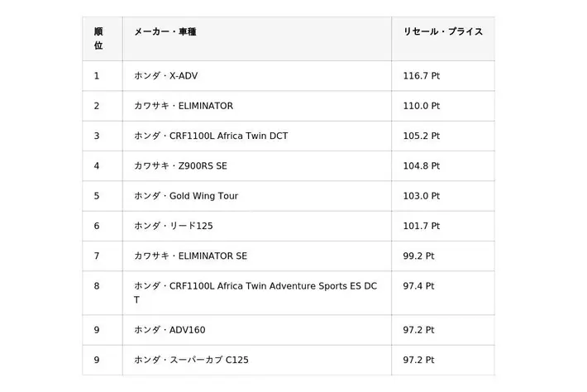Click the ホンダ・スーパーカブ C125 cell
The width and height of the screenshot is (587, 392).
[x=191, y=360]
